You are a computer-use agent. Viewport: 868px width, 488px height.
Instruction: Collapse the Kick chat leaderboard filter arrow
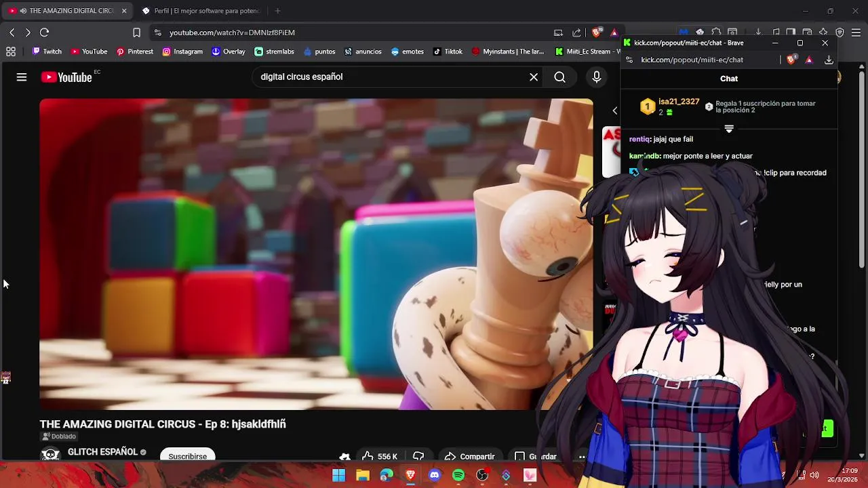(x=729, y=129)
